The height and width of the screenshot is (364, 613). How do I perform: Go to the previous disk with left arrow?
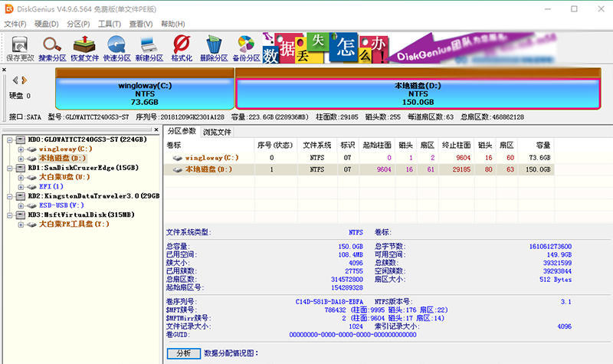point(15,80)
